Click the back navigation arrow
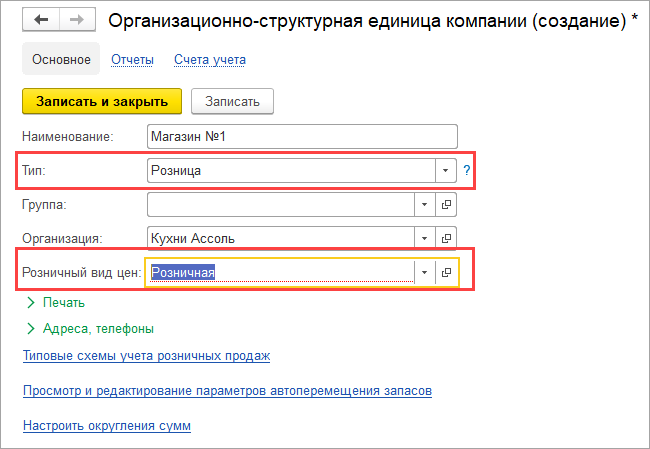650x449 pixels. 40,20
